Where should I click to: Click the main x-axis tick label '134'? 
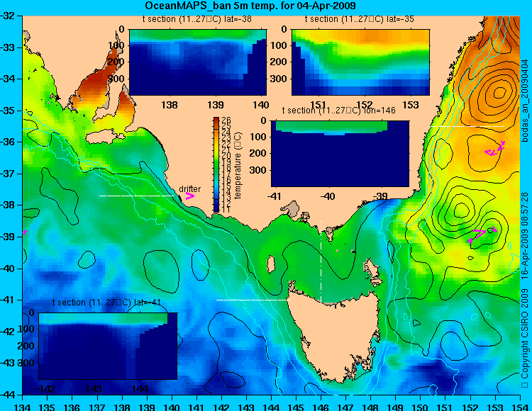(23, 407)
